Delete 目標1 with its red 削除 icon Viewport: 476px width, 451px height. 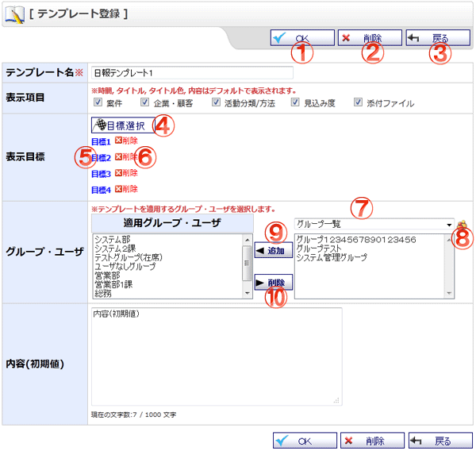click(126, 141)
